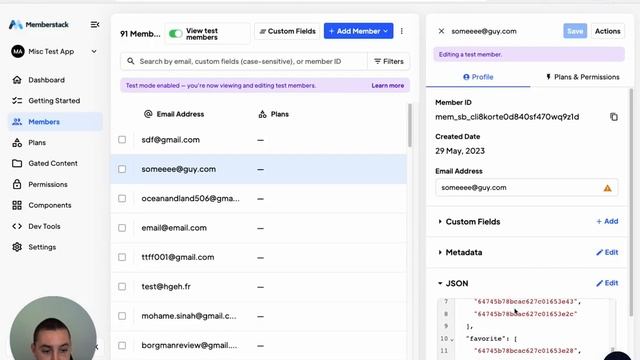
Task: Select the ttff001@gmail.com member row
Action: (259, 257)
